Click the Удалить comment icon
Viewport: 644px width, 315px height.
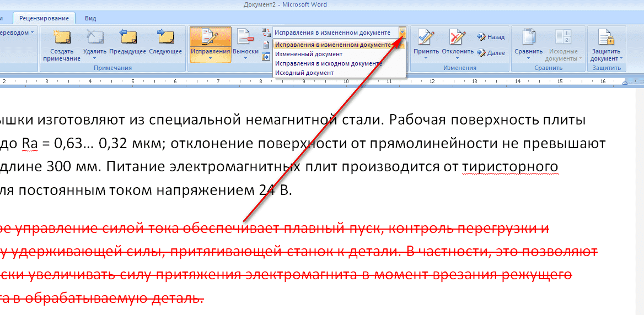(94, 38)
